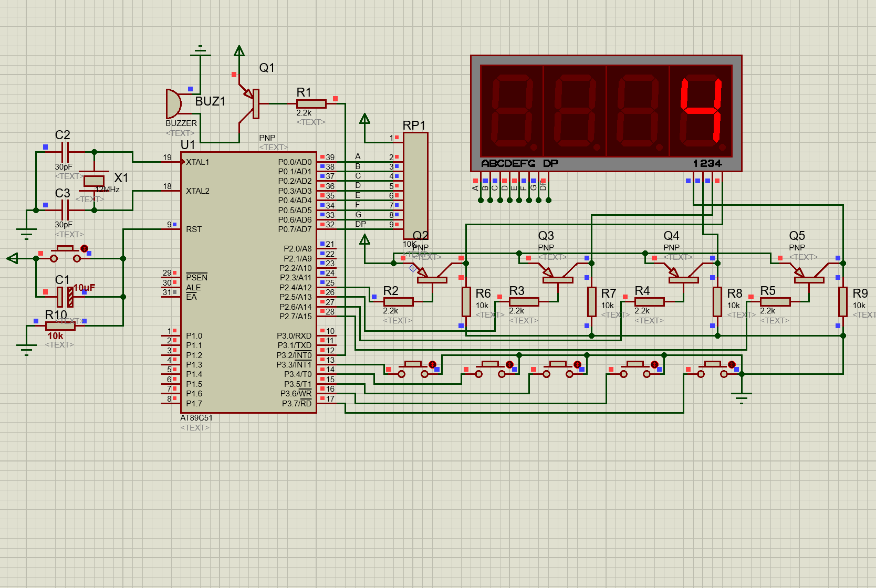
Task: Click the 'P2.0/A8' pin label
Action: [x=297, y=249]
